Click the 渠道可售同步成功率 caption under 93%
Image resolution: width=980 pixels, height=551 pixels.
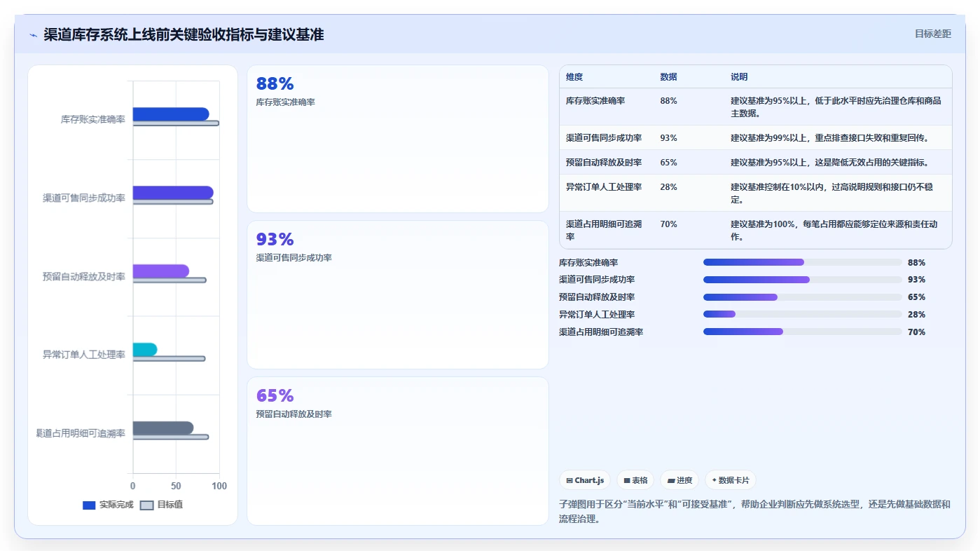point(294,258)
